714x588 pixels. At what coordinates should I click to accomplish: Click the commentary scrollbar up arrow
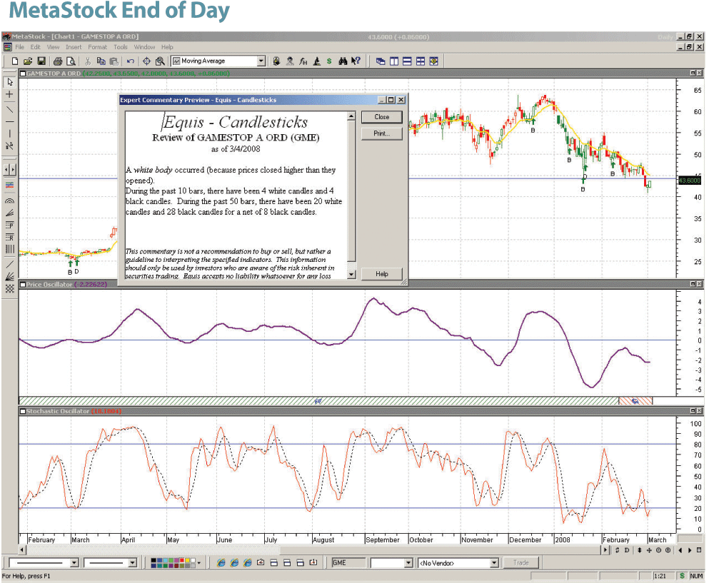click(x=351, y=116)
